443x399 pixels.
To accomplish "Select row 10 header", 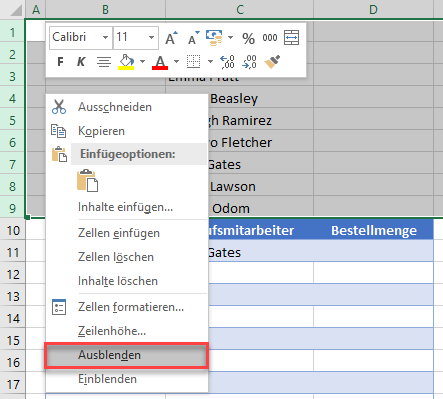I will [13, 231].
